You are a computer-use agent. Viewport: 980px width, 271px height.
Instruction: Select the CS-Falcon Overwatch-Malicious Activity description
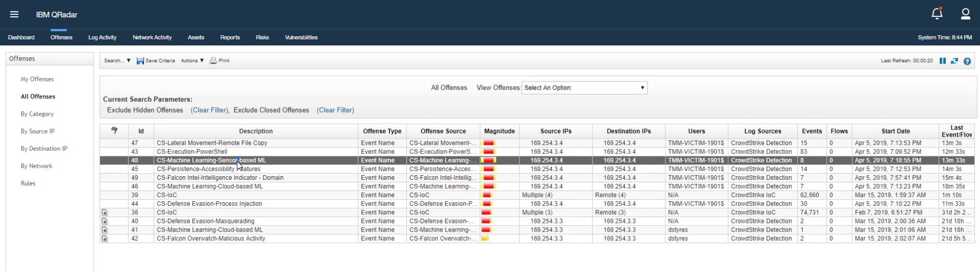point(211,238)
